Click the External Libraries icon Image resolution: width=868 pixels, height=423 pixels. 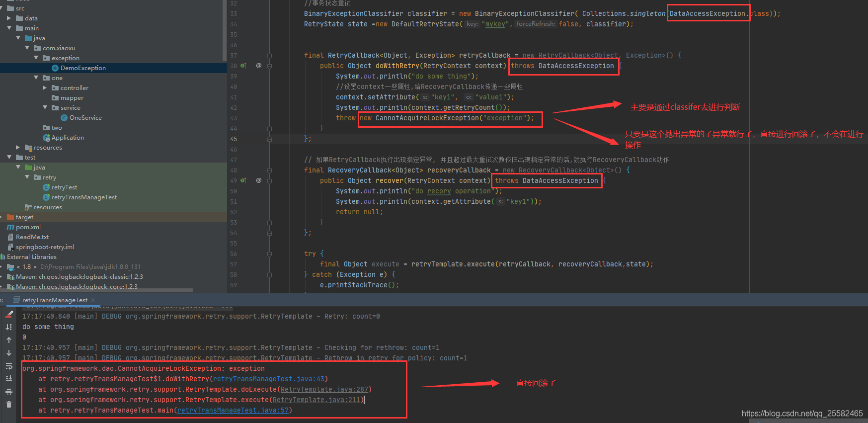(x=3, y=257)
